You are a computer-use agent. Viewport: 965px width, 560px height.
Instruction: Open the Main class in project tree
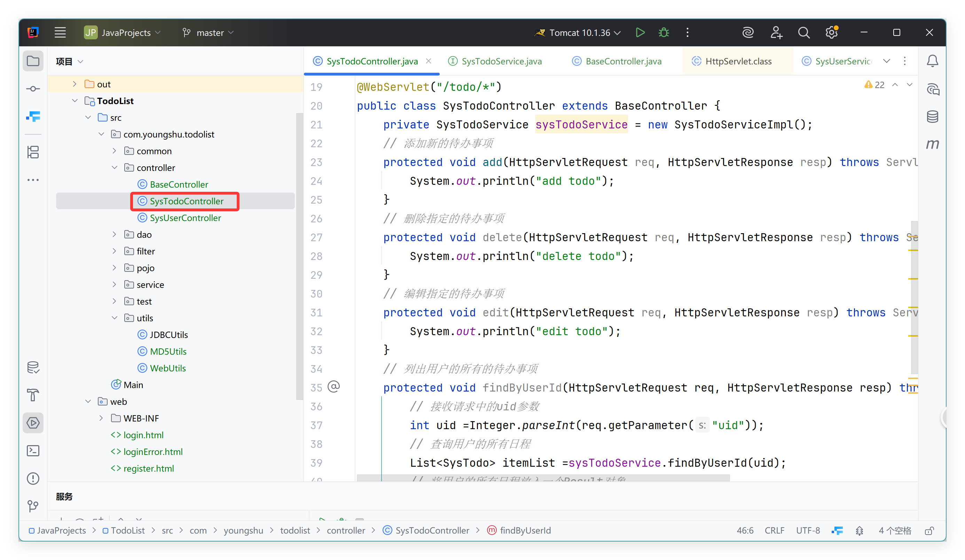127,384
